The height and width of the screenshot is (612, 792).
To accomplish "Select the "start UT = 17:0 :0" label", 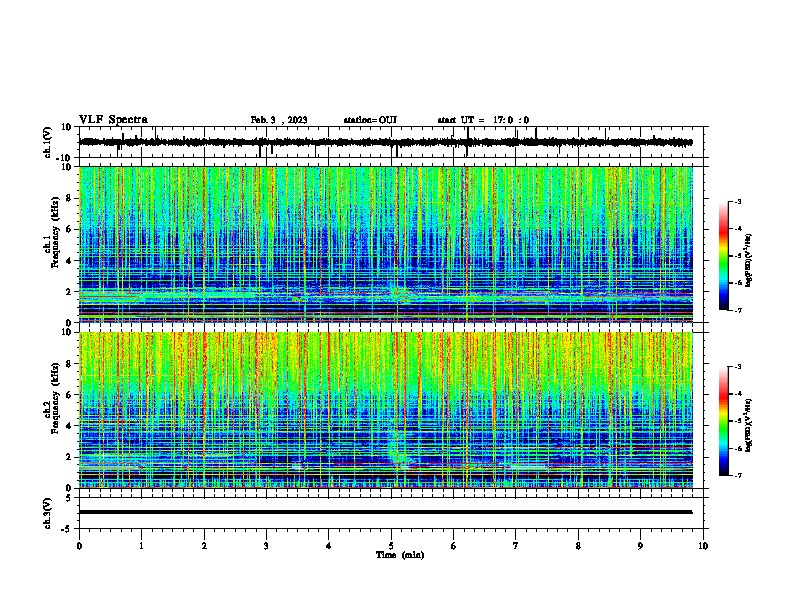I will [483, 120].
